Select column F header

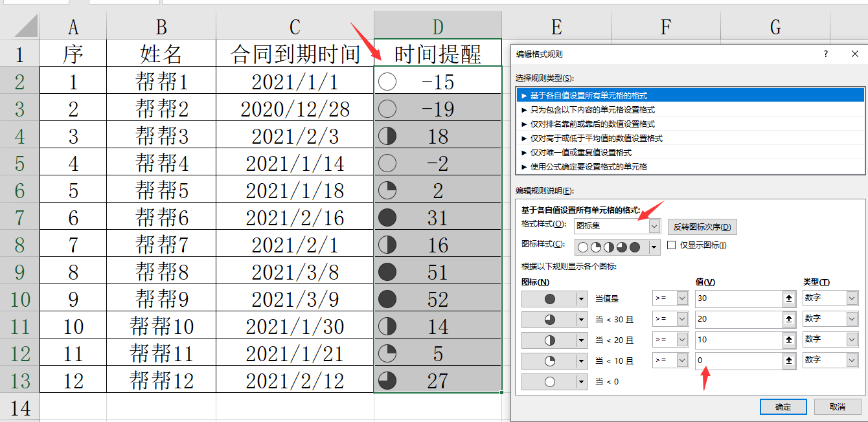[666, 27]
